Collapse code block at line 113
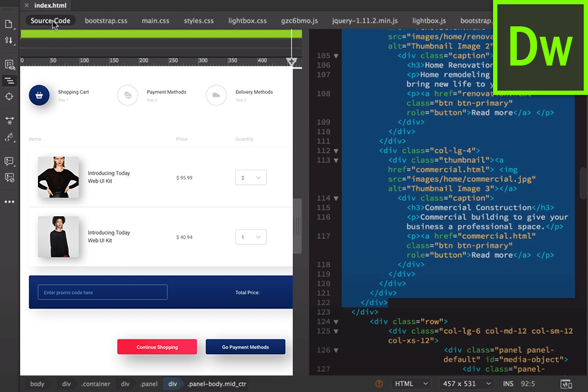The height and width of the screenshot is (392, 588). click(336, 160)
